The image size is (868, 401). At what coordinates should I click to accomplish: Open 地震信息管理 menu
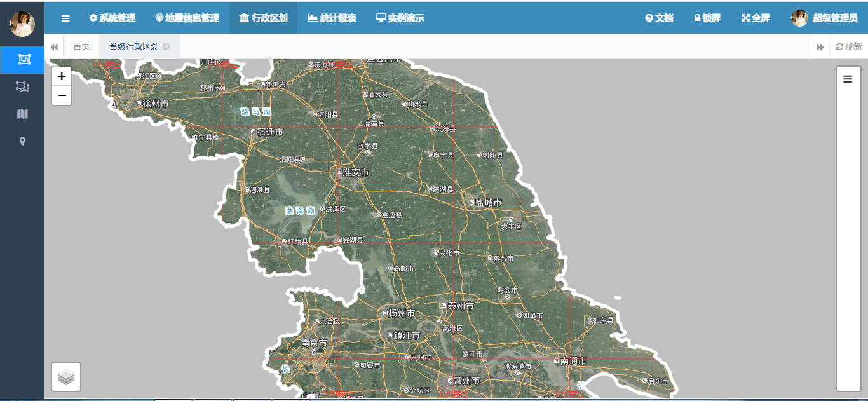click(x=187, y=18)
